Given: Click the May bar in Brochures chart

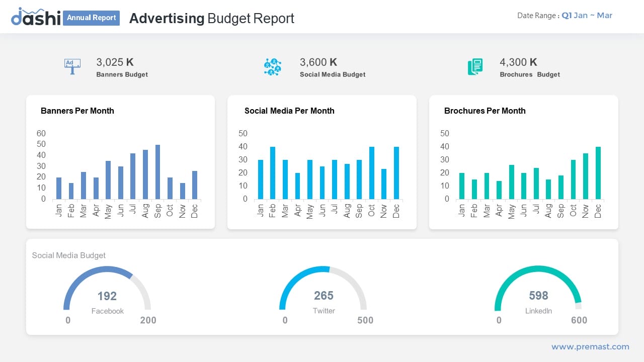Looking at the screenshot, I should coord(511,182).
